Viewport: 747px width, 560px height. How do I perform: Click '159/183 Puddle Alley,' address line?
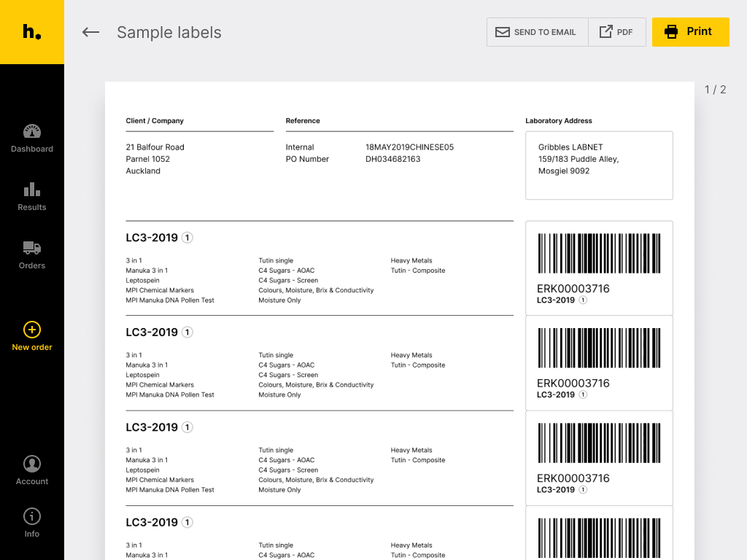578,159
